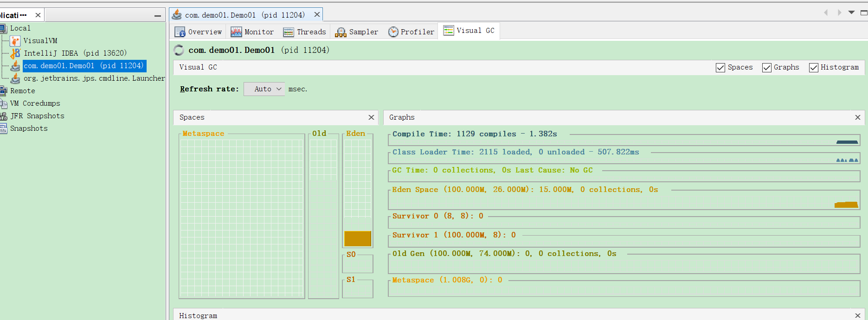Select the VM Coredumps node

tap(35, 103)
